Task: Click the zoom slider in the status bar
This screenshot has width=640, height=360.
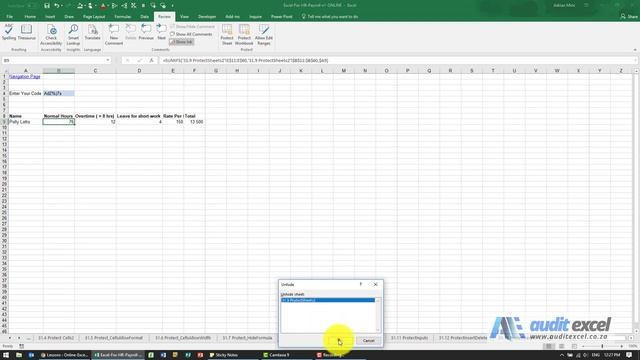Action: coord(602,346)
